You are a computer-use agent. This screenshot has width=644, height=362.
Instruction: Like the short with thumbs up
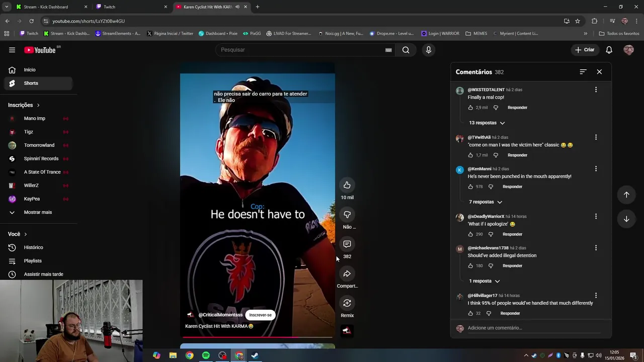pos(347,185)
